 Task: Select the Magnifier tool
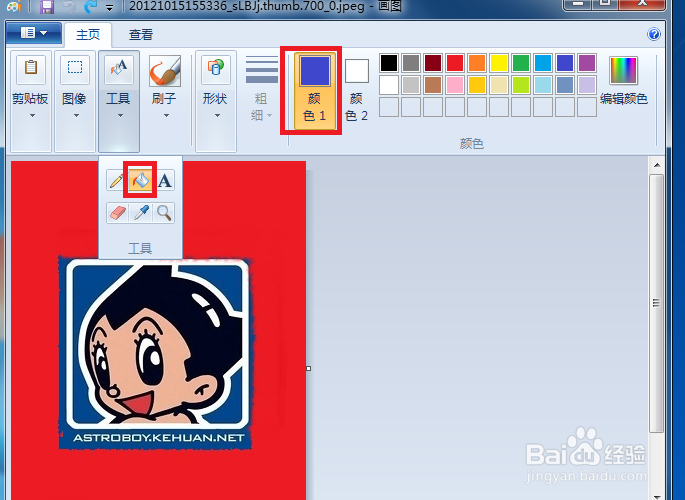click(164, 213)
